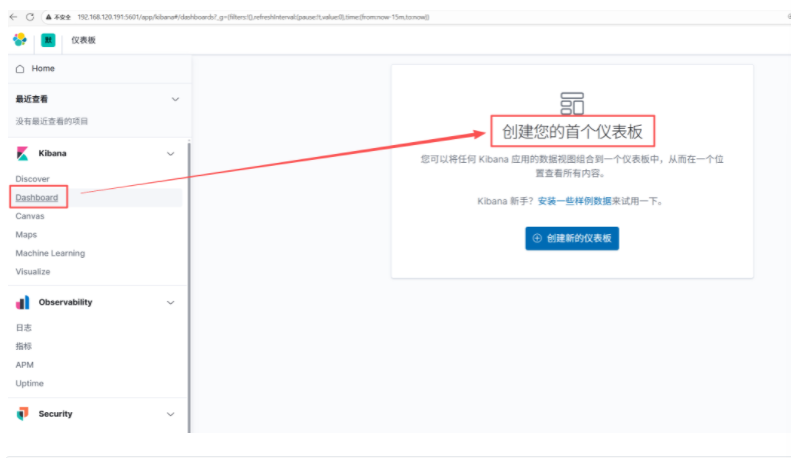This screenshot has width=791, height=458.
Task: Open Discover in the Kibana menu
Action: pyautogui.click(x=32, y=179)
